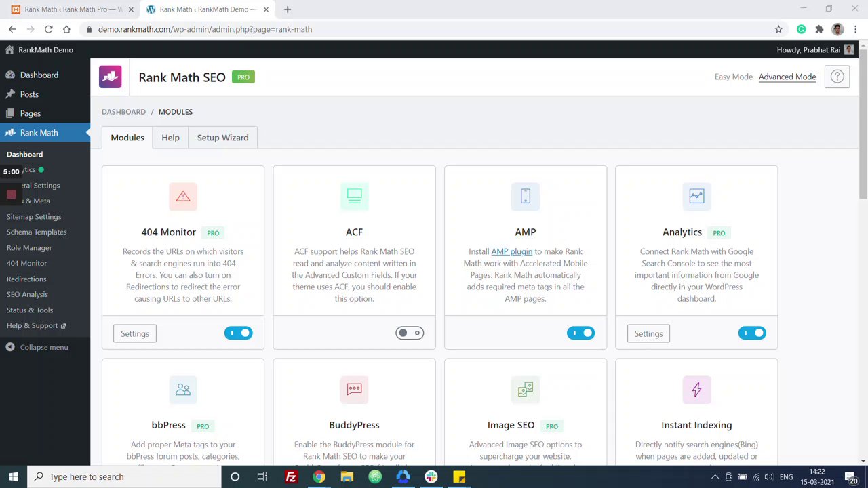868x488 pixels.
Task: Click the Rank Math SEO logo icon
Action: pyautogui.click(x=110, y=77)
